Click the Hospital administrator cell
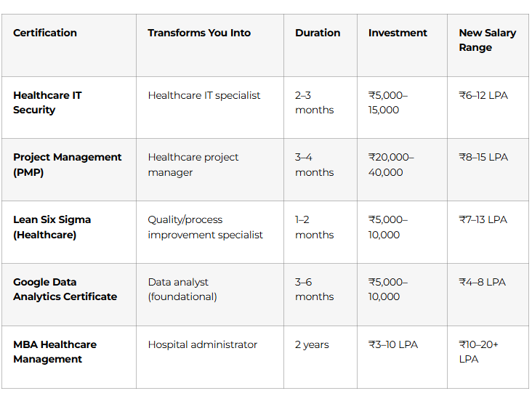Viewport: 532px width, 396px height. coord(202,344)
